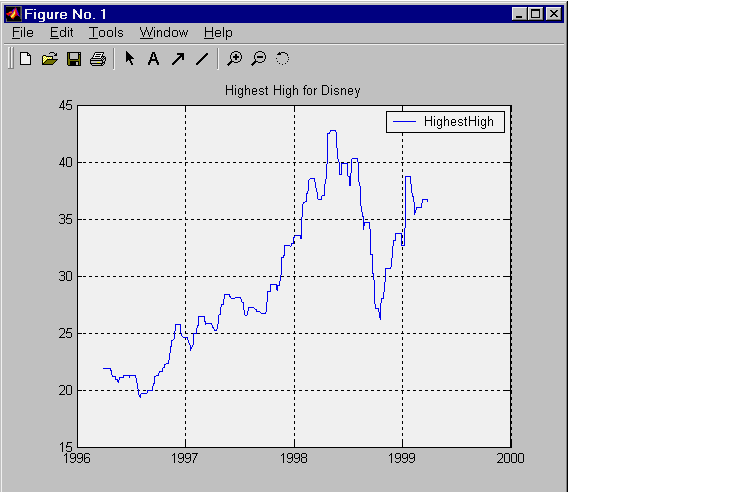Click the x-axis label 1997
The image size is (740, 492).
185,459
